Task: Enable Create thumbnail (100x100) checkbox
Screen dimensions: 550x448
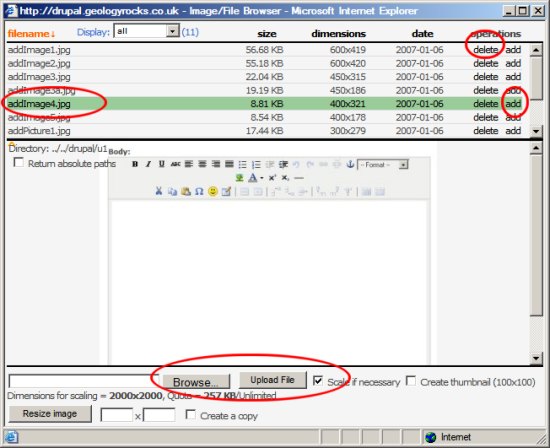Action: click(411, 381)
